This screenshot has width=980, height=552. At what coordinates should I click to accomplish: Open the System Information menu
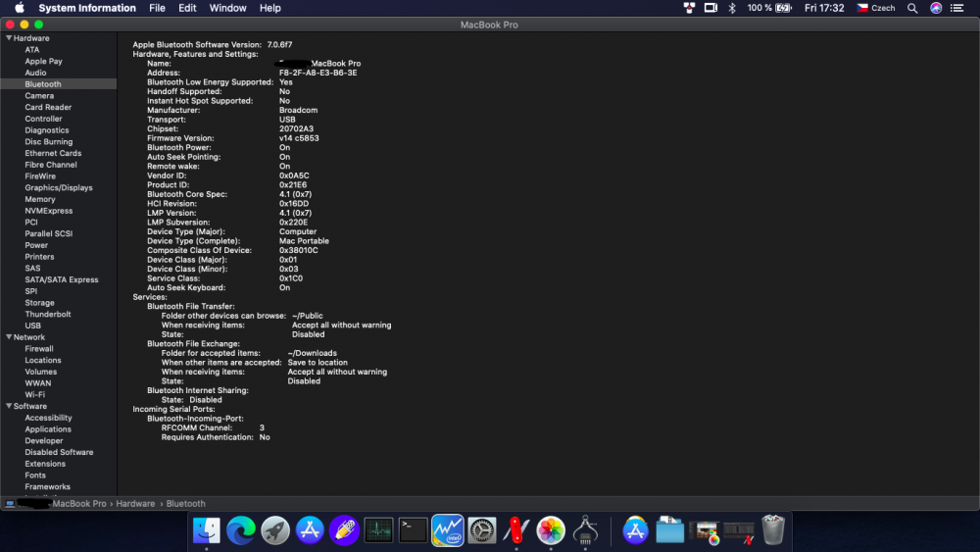point(87,8)
